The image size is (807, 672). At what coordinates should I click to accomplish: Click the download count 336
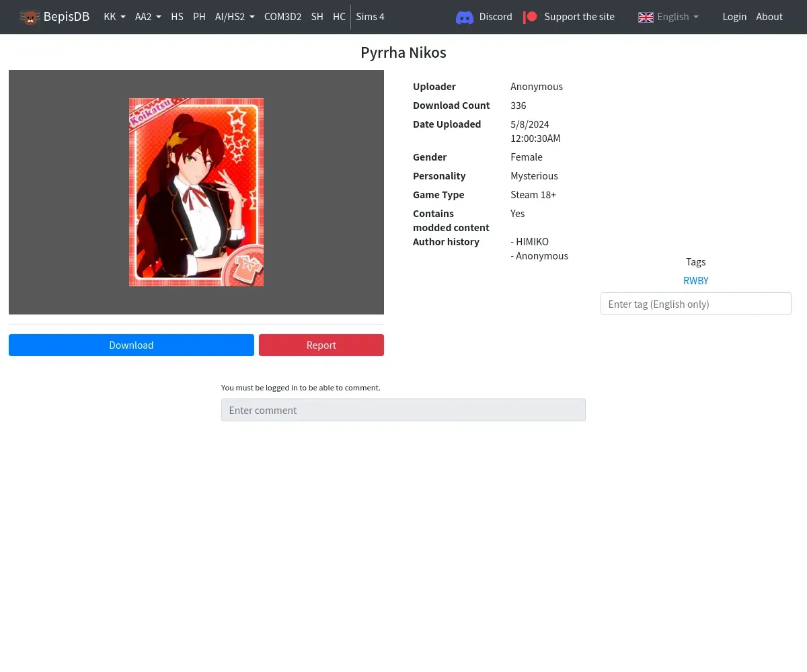(x=518, y=106)
